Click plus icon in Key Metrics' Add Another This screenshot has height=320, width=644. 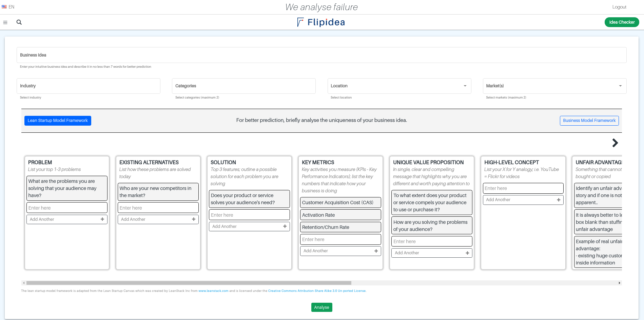376,251
